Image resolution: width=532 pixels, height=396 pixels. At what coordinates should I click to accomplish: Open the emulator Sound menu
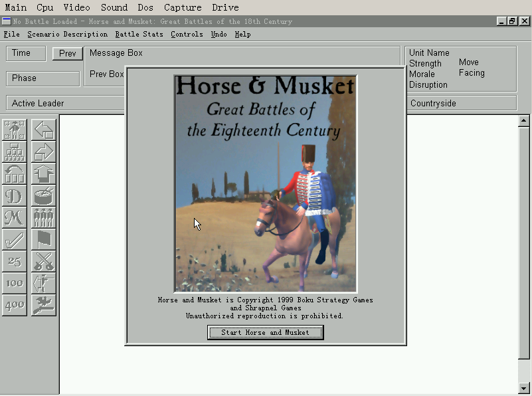point(114,7)
